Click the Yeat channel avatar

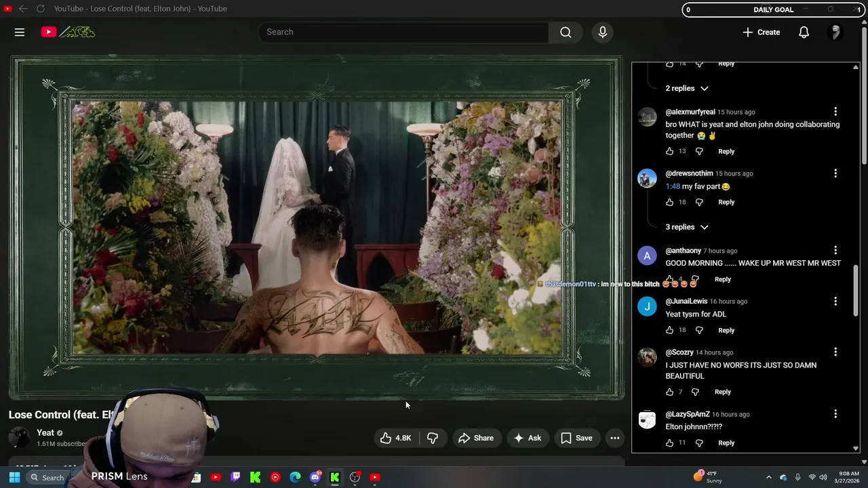(x=20, y=438)
